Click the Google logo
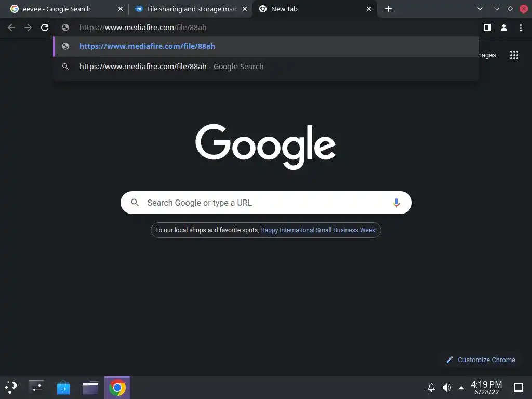Image resolution: width=532 pixels, height=399 pixels. tap(265, 147)
